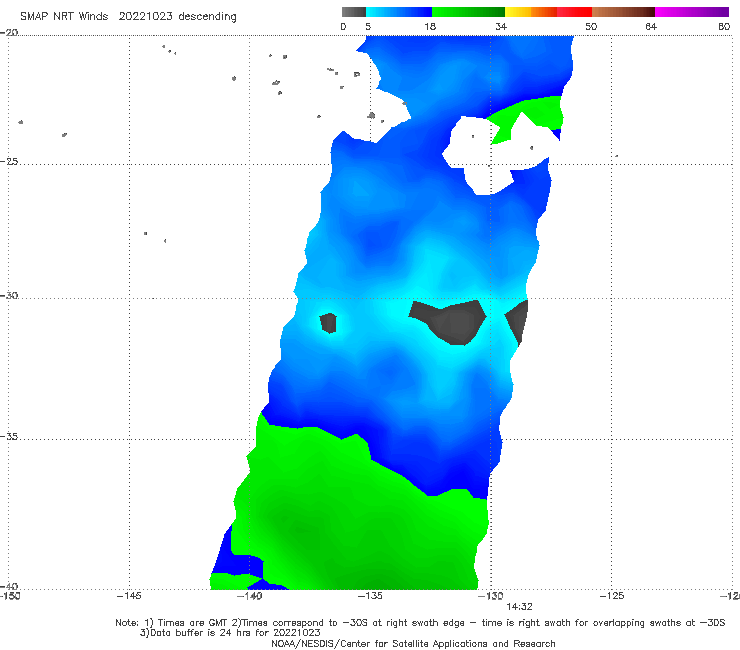Click the brown segment of the color scale
The image size is (740, 650).
click(623, 12)
